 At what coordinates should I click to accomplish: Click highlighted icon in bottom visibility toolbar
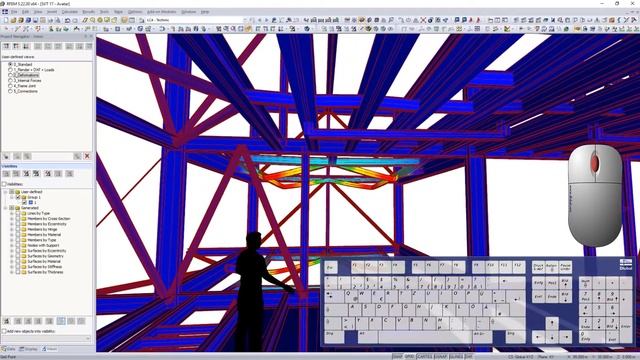pos(61,321)
